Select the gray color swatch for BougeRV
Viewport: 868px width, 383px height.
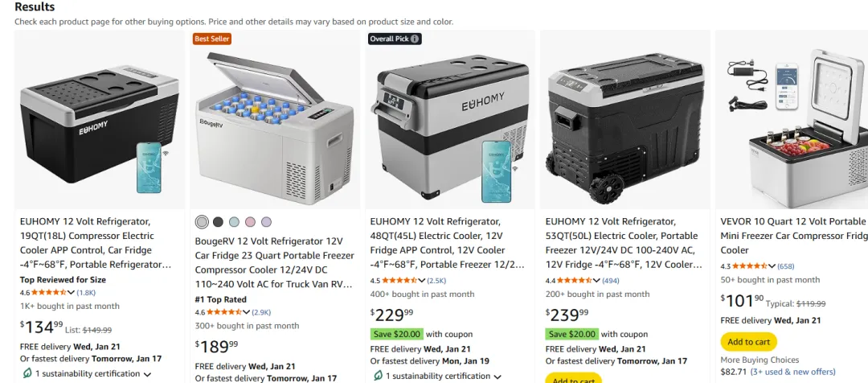[x=202, y=222]
